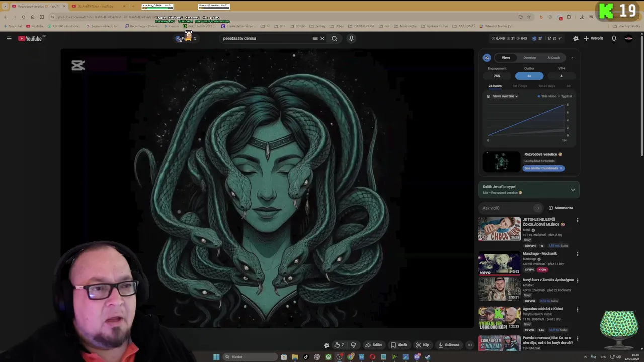Dislike the video with thumbs down
The height and width of the screenshot is (362, 644).
[x=353, y=345]
